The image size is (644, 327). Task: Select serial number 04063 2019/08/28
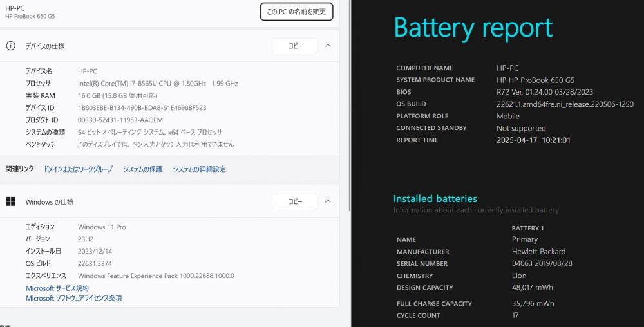[x=542, y=263]
